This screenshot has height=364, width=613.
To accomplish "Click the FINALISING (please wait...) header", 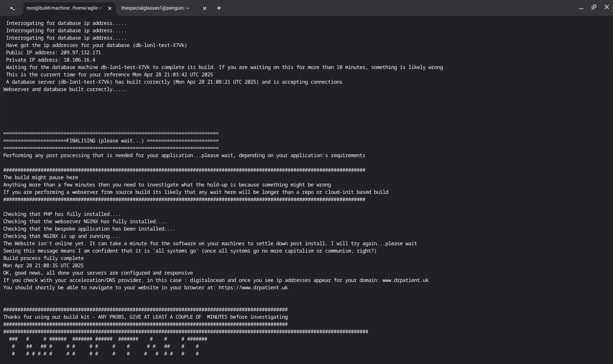I will pos(105,141).
